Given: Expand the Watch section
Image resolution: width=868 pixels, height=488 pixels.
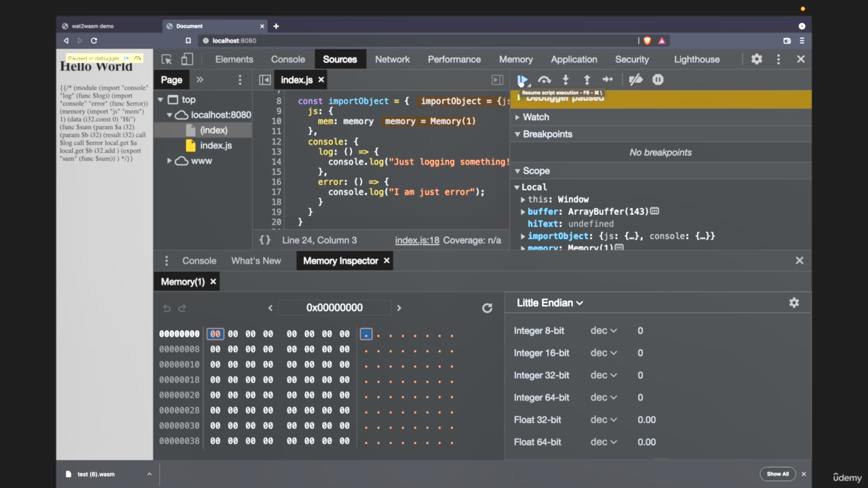Looking at the screenshot, I should click(x=536, y=117).
